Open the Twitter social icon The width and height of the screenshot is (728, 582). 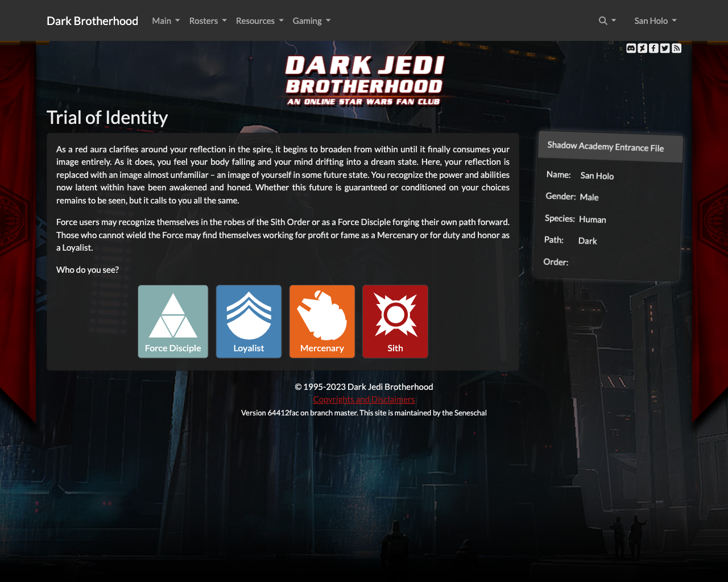click(665, 48)
